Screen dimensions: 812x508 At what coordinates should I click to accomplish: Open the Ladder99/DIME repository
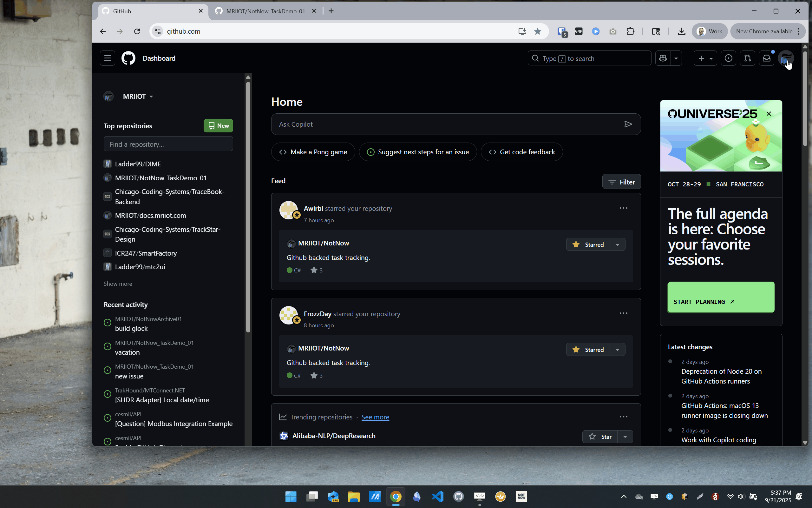coord(138,164)
